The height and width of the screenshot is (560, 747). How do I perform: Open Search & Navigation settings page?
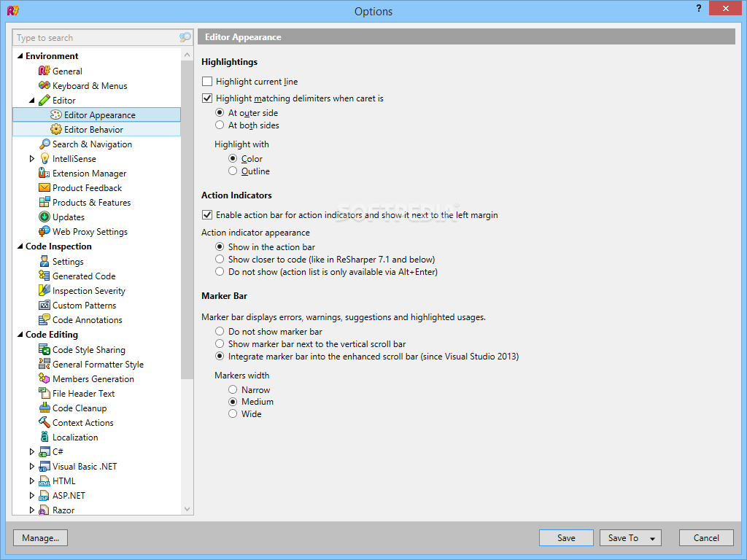(x=92, y=144)
